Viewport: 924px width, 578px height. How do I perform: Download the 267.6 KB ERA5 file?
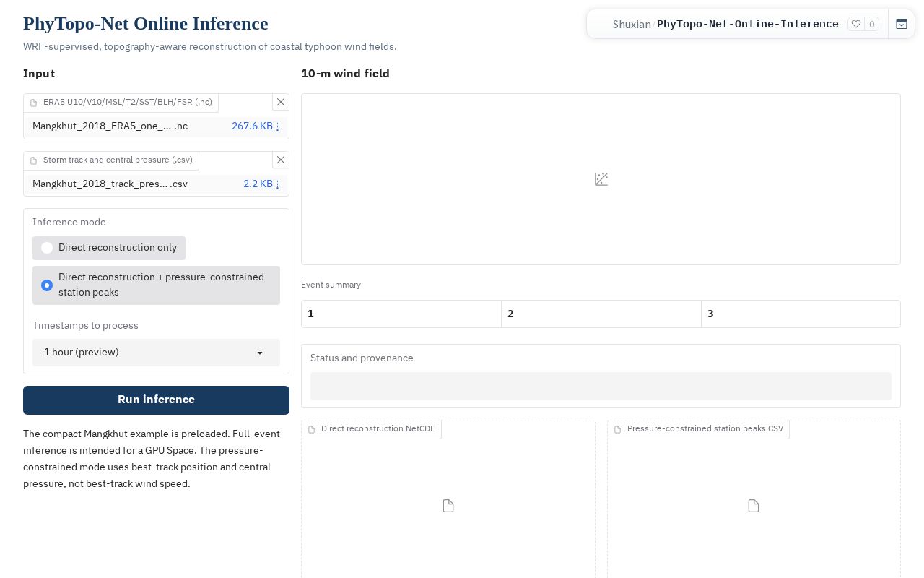pyautogui.click(x=256, y=126)
